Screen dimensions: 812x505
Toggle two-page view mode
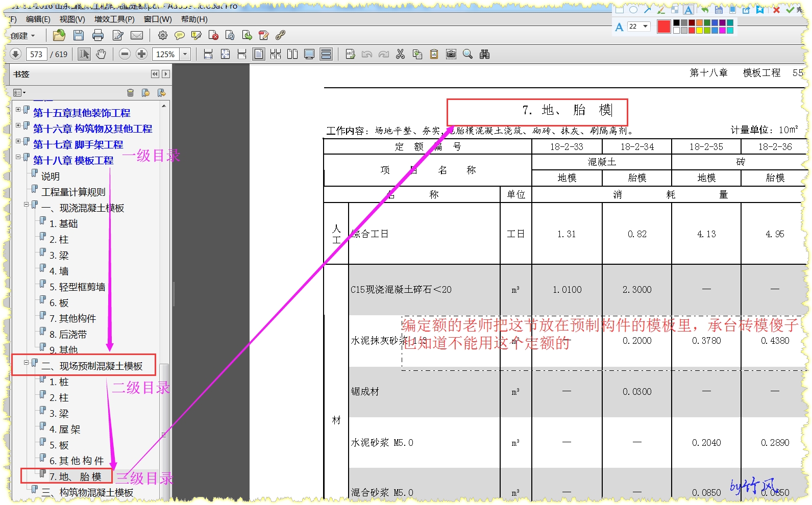click(292, 54)
